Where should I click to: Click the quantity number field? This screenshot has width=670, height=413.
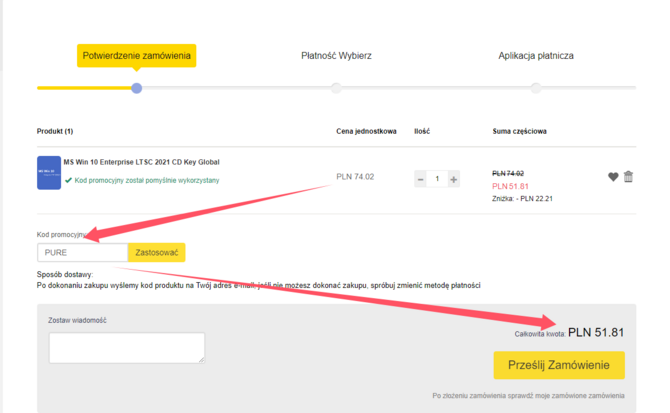(437, 179)
